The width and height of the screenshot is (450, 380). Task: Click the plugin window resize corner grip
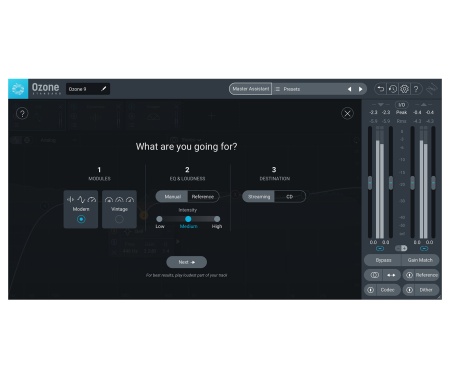439,297
